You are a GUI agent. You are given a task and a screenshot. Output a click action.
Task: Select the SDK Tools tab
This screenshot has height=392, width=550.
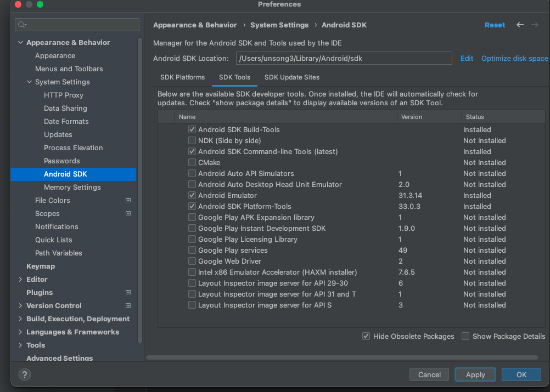tap(235, 77)
